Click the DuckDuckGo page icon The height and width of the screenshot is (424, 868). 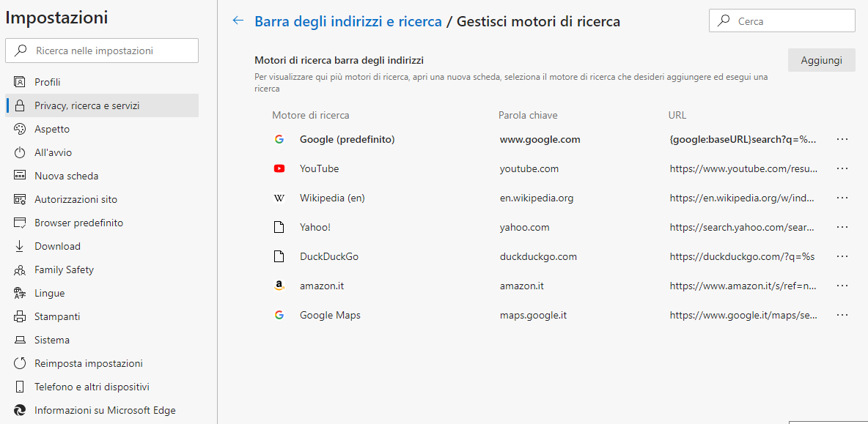pos(279,256)
